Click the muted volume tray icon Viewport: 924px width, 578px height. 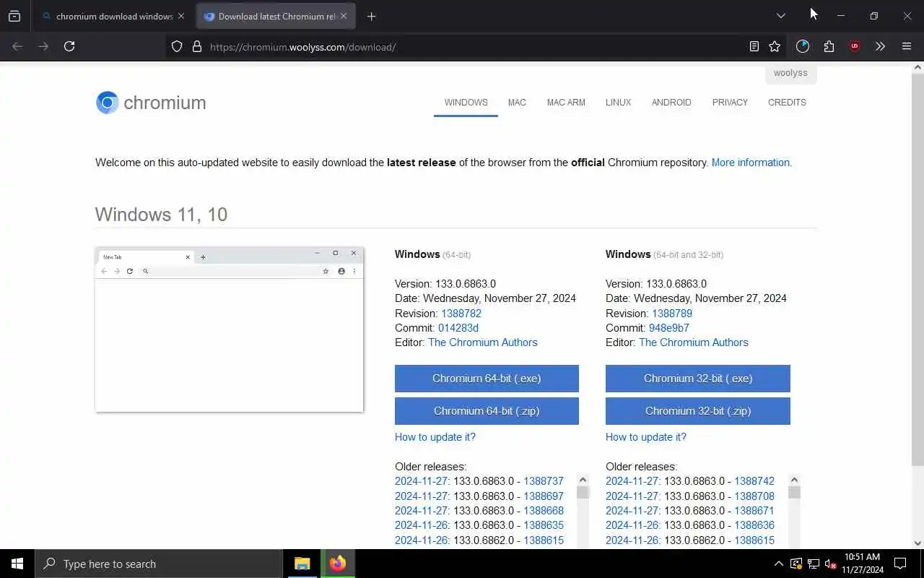[830, 564]
